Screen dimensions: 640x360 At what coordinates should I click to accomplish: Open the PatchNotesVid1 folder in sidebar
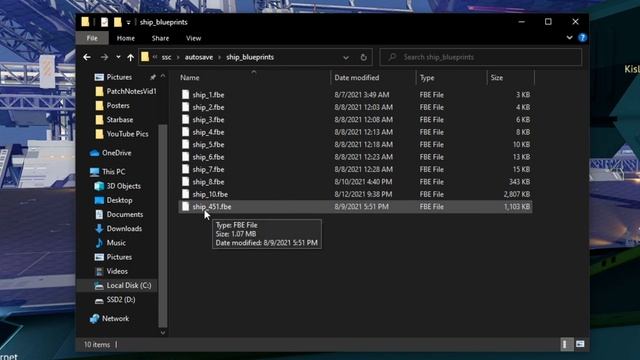131,91
